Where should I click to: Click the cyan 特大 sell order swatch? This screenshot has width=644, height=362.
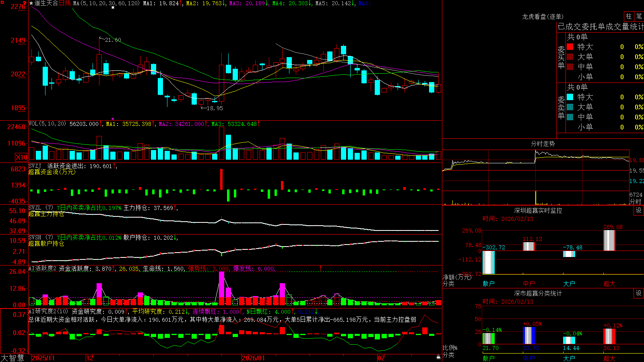(x=570, y=97)
